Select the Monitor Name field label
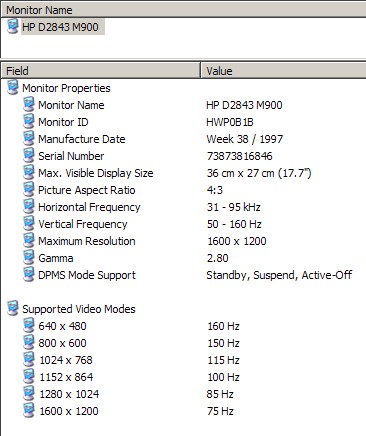This screenshot has width=366, height=436. point(71,105)
